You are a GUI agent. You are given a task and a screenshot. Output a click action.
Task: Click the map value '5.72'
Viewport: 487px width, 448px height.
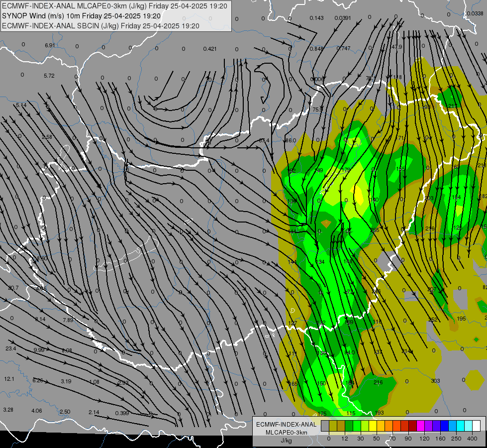click(49, 76)
